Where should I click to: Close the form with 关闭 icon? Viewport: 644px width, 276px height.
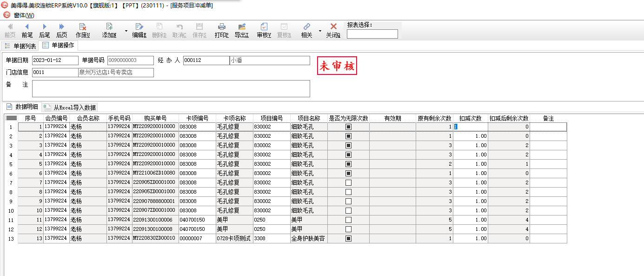pyautogui.click(x=333, y=31)
